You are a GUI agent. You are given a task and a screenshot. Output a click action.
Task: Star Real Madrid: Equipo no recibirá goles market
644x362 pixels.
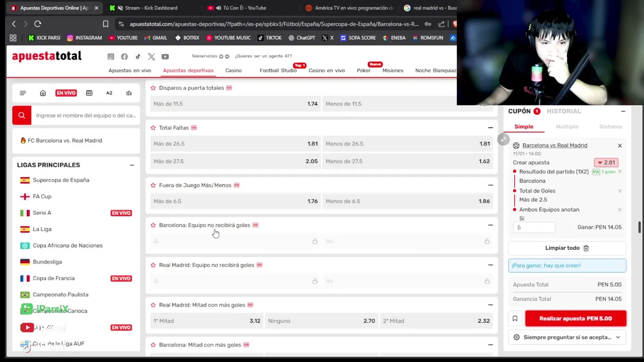coord(153,265)
